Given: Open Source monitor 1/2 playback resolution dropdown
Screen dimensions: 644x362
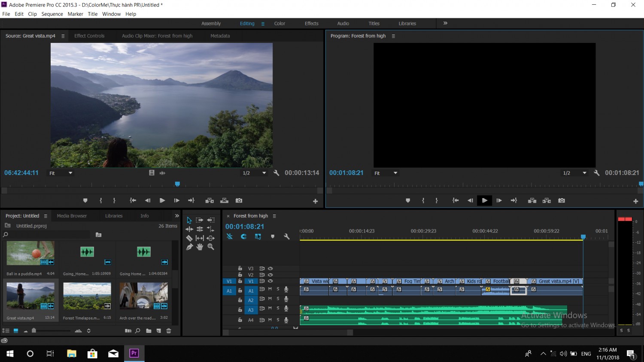Looking at the screenshot, I should point(254,173).
